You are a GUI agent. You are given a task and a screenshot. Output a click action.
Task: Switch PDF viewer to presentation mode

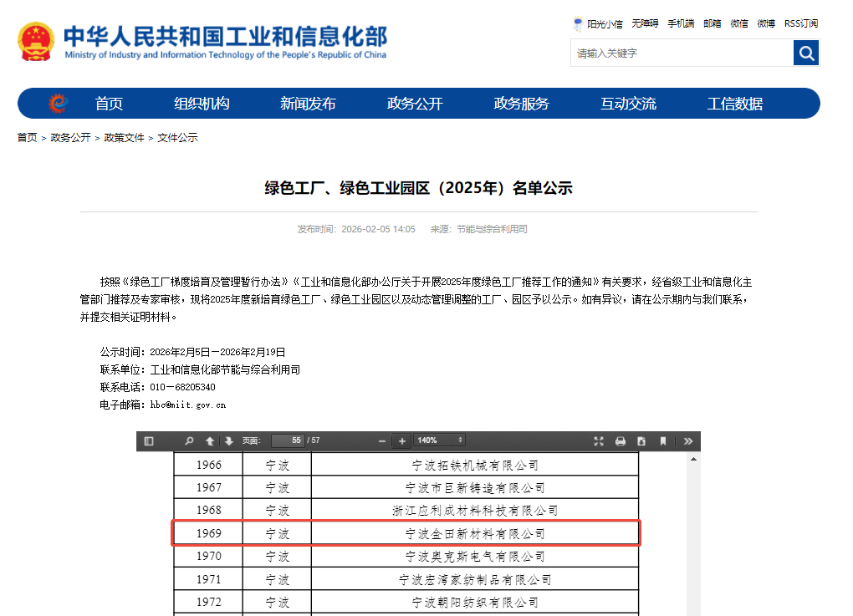(x=599, y=440)
